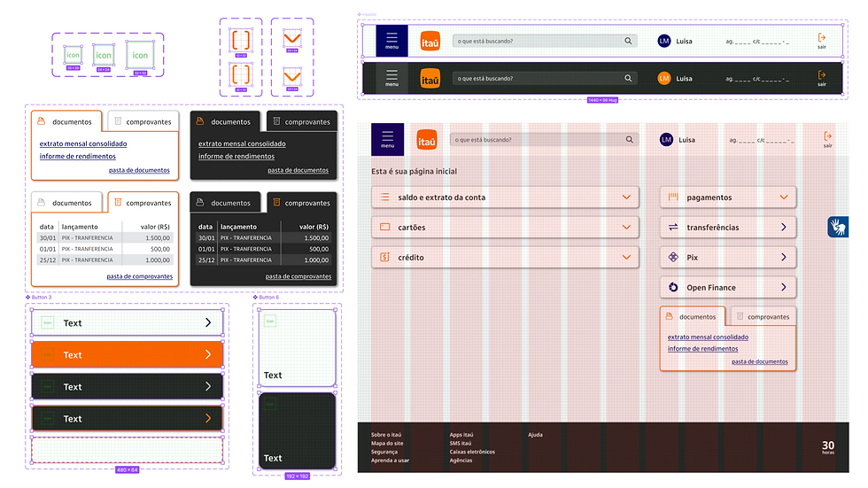Click the Apps Itaú footer link
The image size is (868, 488).
[461, 434]
